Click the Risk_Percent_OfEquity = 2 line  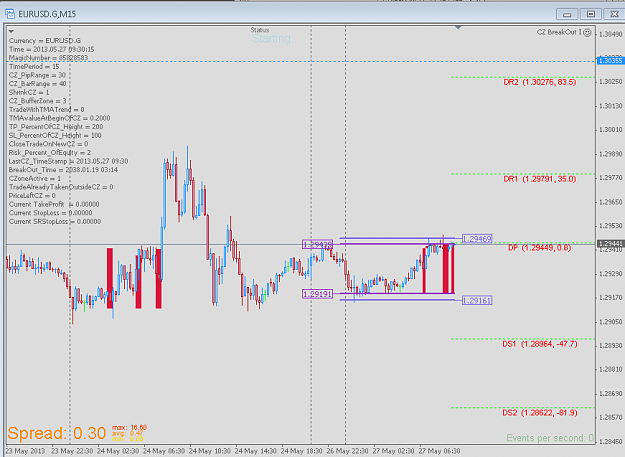coord(50,153)
